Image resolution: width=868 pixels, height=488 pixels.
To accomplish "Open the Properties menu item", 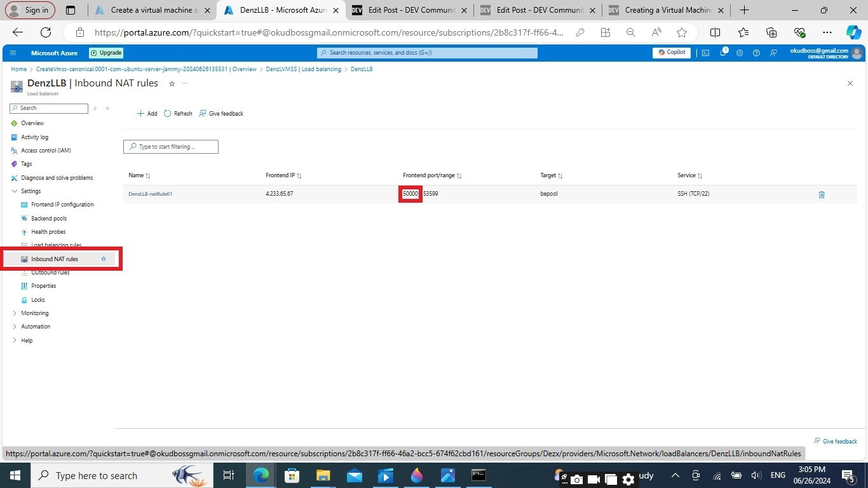I will pyautogui.click(x=44, y=286).
